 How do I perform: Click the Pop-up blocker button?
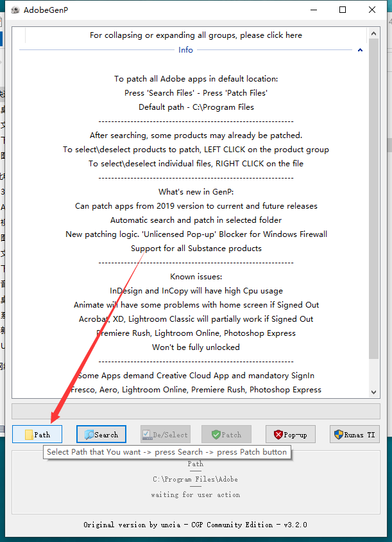click(x=291, y=434)
